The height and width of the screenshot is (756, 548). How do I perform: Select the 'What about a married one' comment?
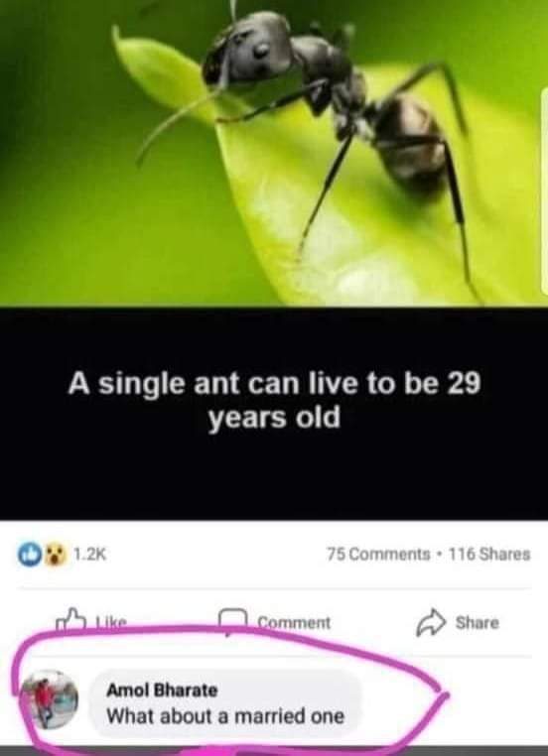[x=225, y=716]
